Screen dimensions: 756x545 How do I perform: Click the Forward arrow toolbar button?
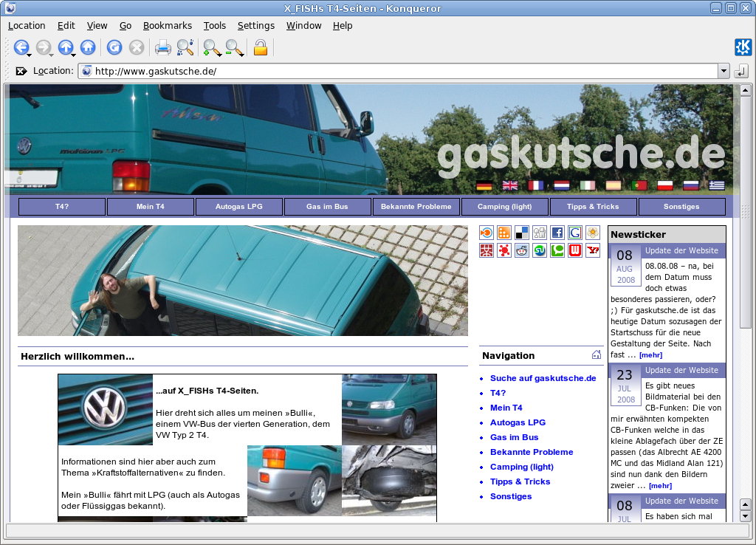(x=44, y=47)
